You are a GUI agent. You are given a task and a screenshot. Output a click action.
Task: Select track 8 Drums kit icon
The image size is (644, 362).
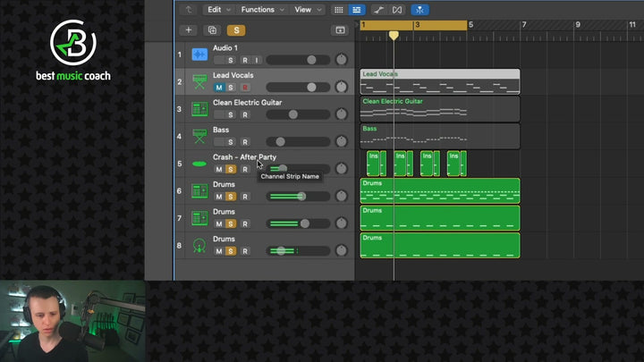click(199, 246)
